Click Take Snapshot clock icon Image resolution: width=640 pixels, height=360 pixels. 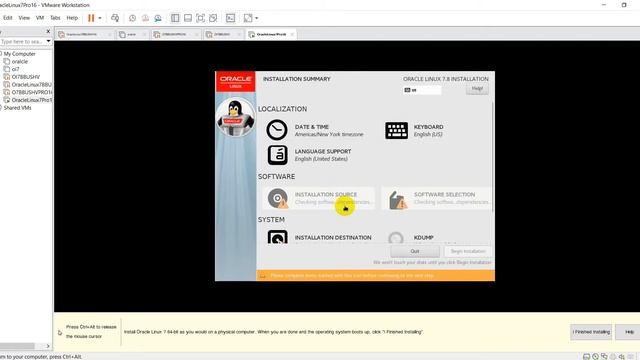click(x=132, y=18)
